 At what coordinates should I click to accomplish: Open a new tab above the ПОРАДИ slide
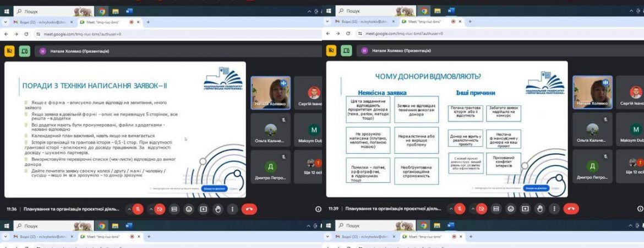tap(148, 22)
